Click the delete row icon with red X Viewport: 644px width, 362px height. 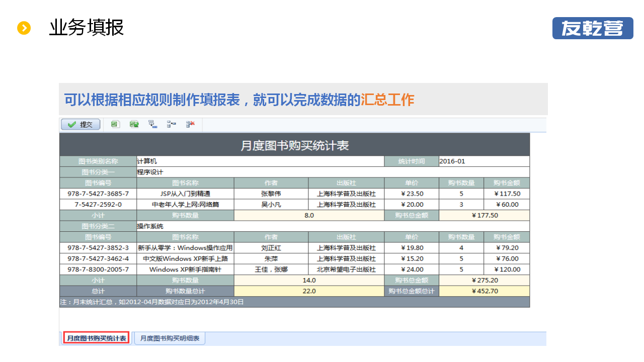pos(190,124)
